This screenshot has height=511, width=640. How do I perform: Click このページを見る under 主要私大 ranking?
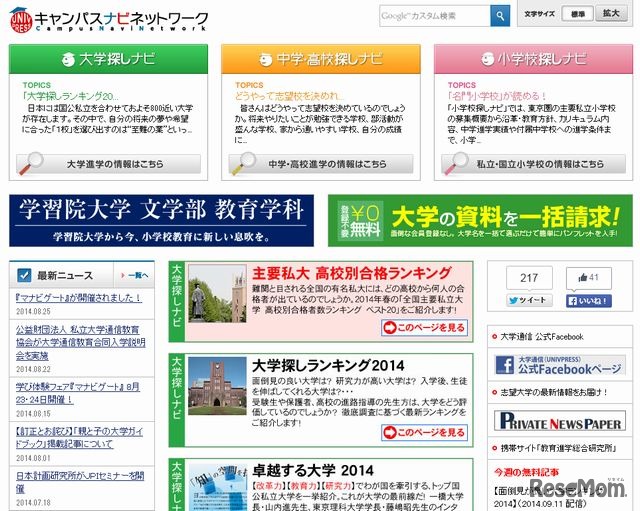[x=424, y=328]
